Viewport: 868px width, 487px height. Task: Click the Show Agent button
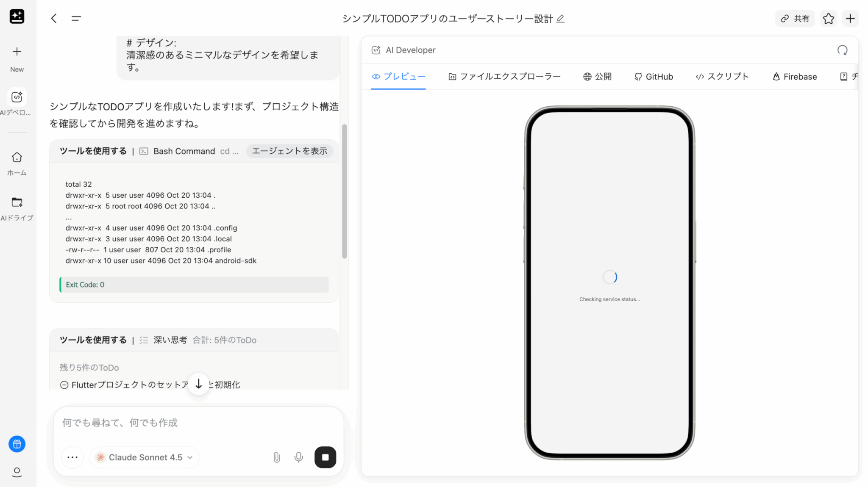click(289, 151)
